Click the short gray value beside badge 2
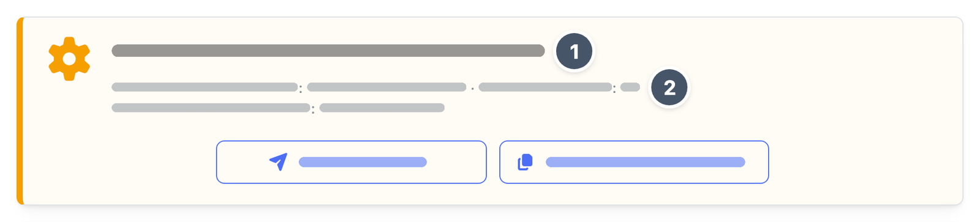 coord(630,87)
